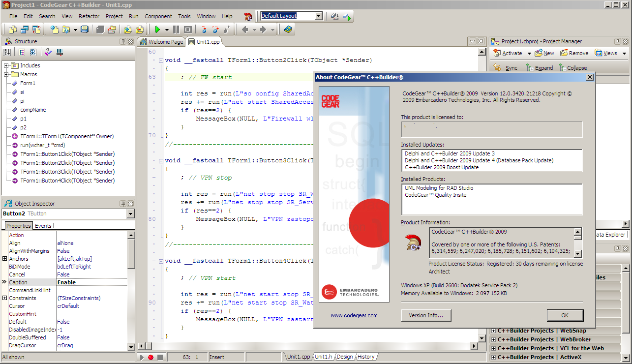Image resolution: width=632 pixels, height=364 pixels.
Task: Expand the Macros tree node
Action: click(x=6, y=74)
